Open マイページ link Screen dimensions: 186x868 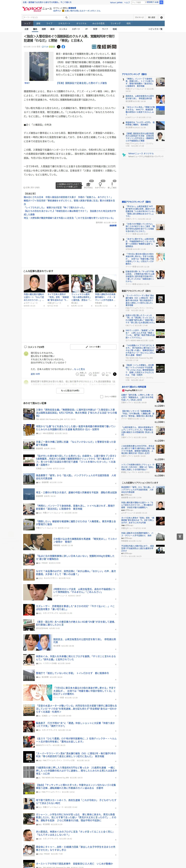click(x=139, y=17)
